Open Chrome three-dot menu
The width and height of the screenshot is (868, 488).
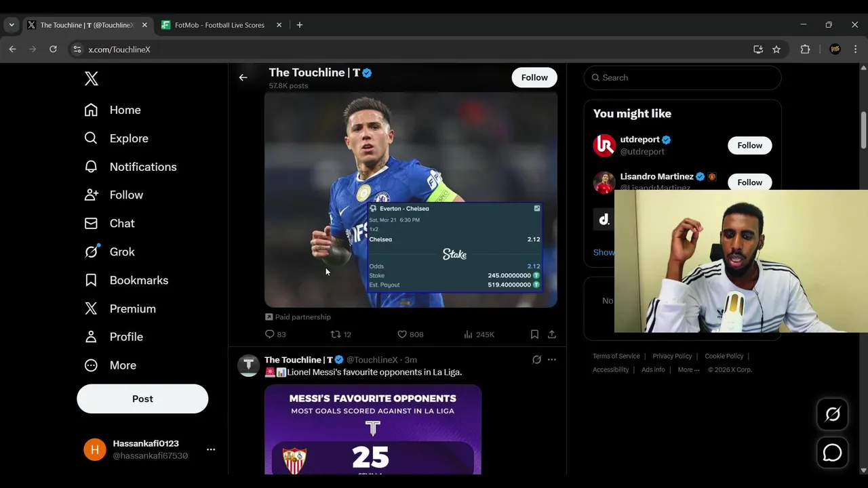coord(855,49)
